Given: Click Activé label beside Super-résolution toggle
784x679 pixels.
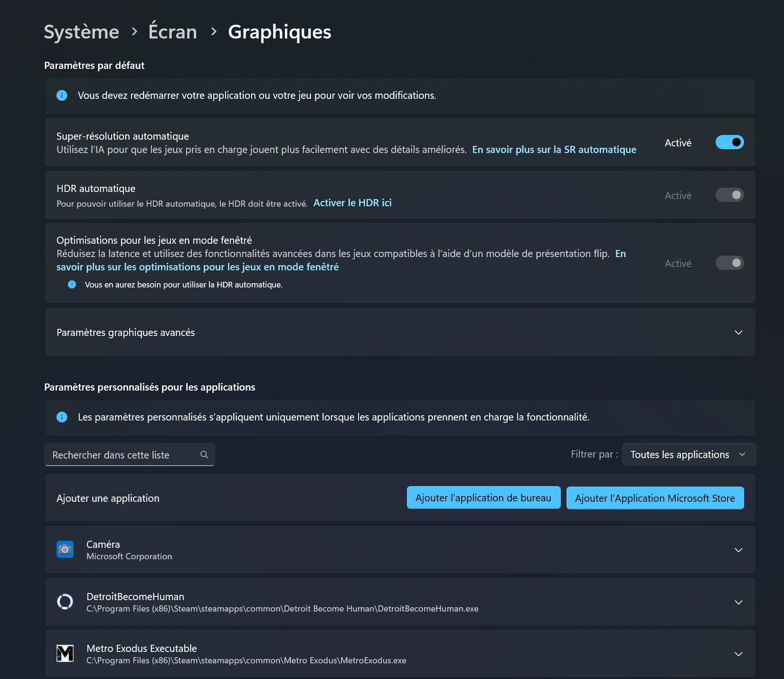Looking at the screenshot, I should (x=678, y=143).
